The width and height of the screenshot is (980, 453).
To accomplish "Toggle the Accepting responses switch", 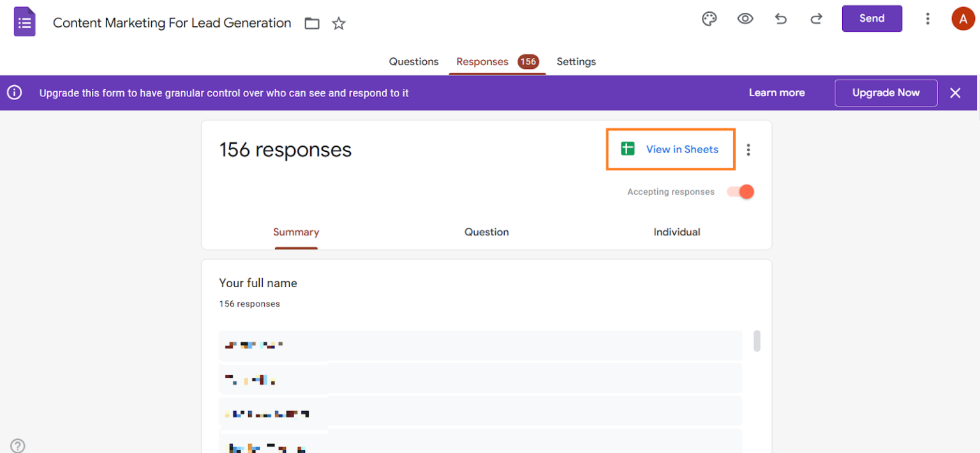I will (741, 191).
